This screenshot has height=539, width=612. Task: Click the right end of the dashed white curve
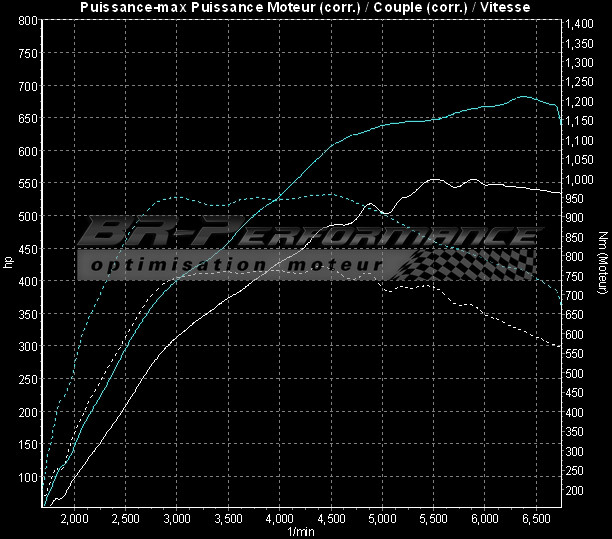[x=558, y=346]
